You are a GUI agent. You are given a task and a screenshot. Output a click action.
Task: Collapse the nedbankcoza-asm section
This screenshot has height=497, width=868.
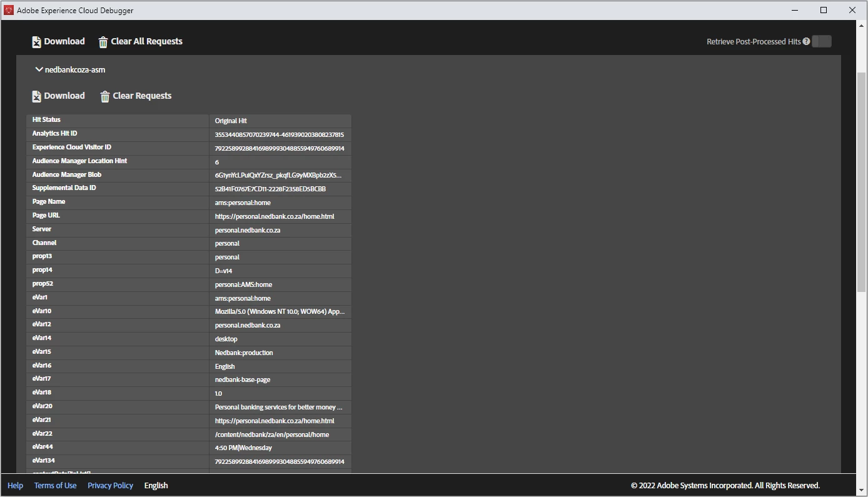point(39,69)
